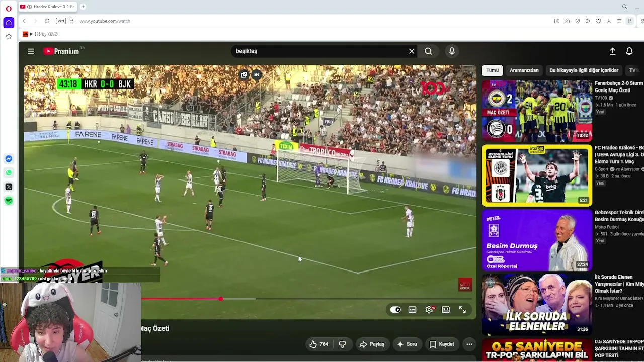
Task: Seek within the video progress bar
Action: pos(306,299)
